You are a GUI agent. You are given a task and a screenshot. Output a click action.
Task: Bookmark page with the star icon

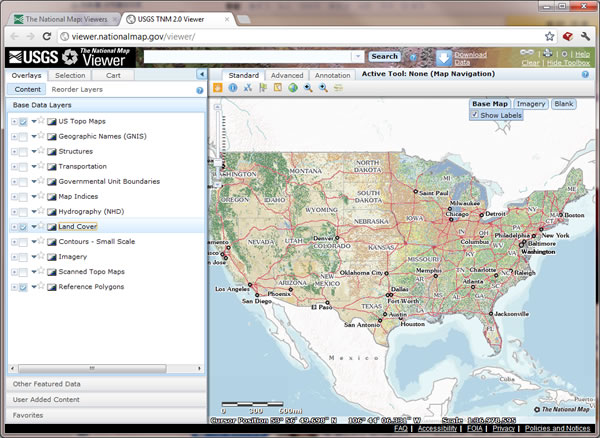pyautogui.click(x=549, y=36)
